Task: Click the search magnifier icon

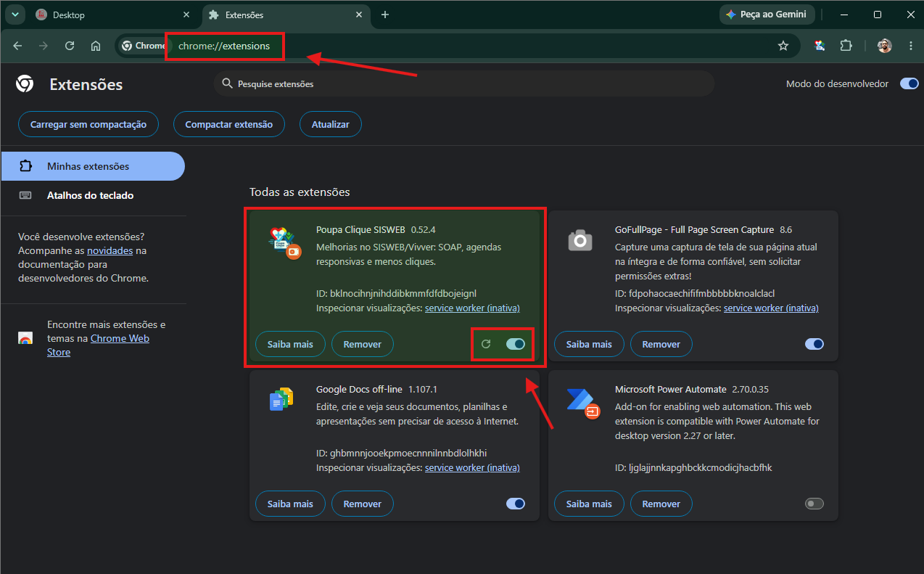Action: (x=227, y=83)
